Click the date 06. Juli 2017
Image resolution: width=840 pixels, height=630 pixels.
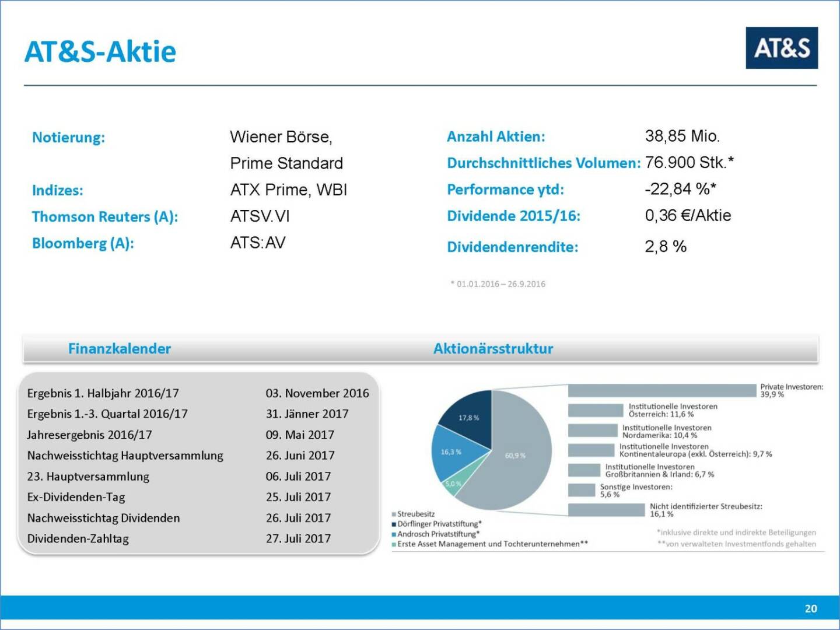tap(298, 477)
